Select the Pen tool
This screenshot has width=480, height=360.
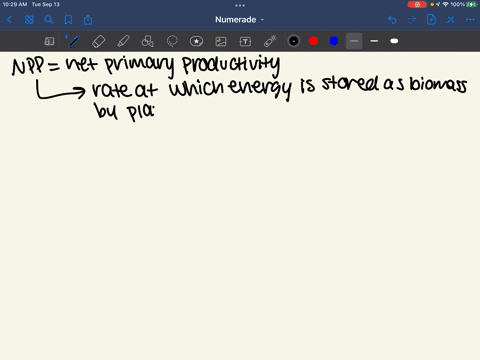74,41
